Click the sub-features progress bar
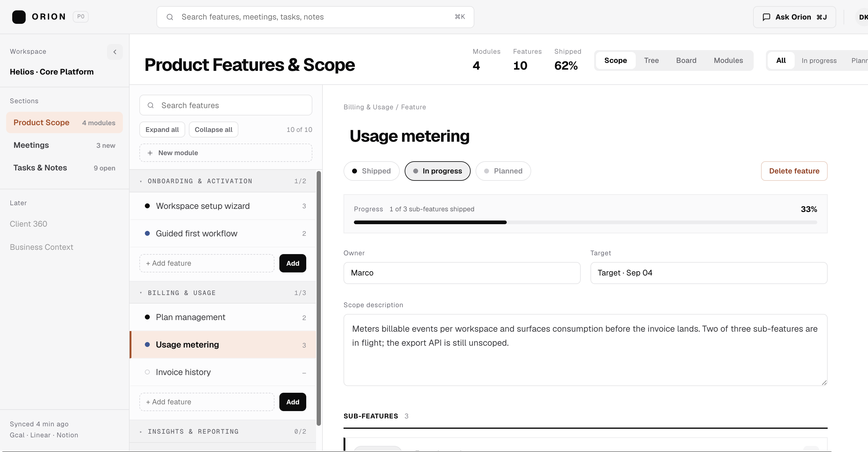This screenshot has width=868, height=452. point(585,222)
